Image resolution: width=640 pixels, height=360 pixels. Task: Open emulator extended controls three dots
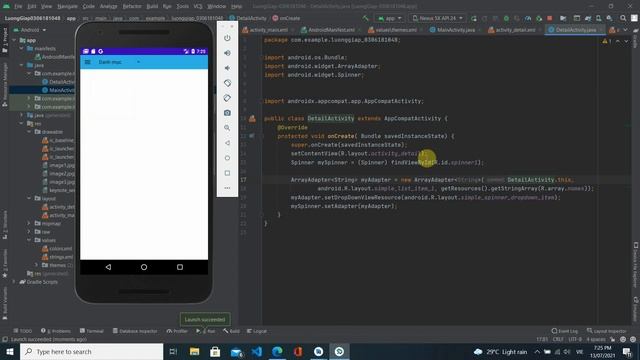point(227,188)
